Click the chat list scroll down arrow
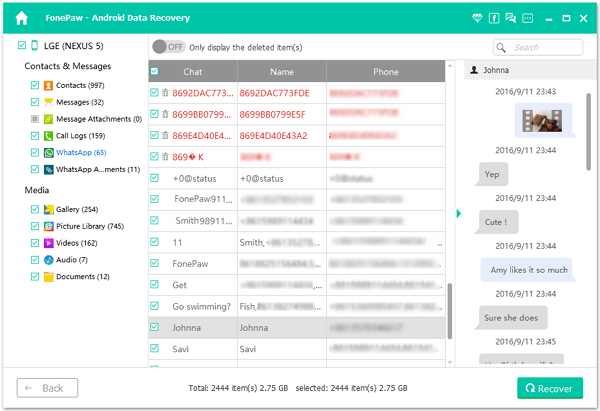Image resolution: width=600 pixels, height=411 pixels. point(450,362)
